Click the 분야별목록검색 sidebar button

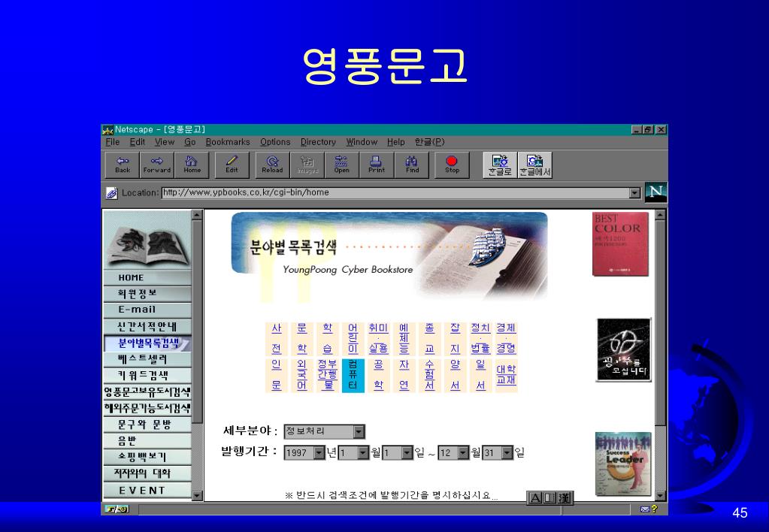[147, 343]
